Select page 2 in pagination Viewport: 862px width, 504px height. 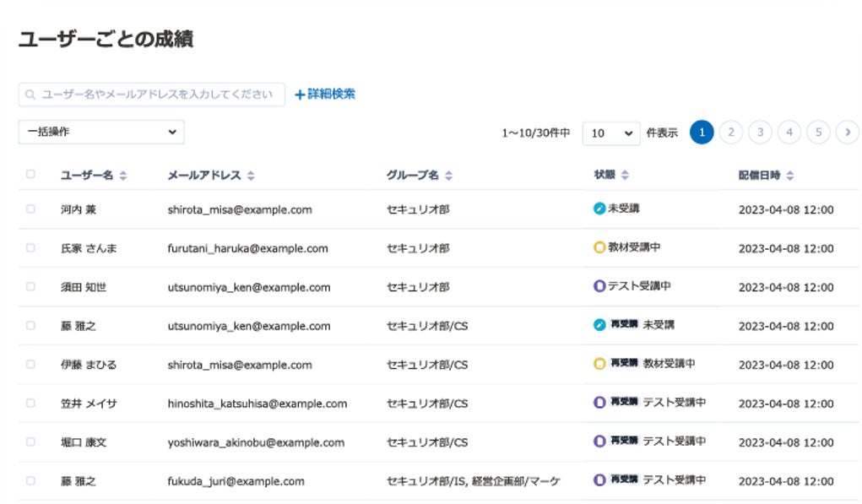click(731, 133)
